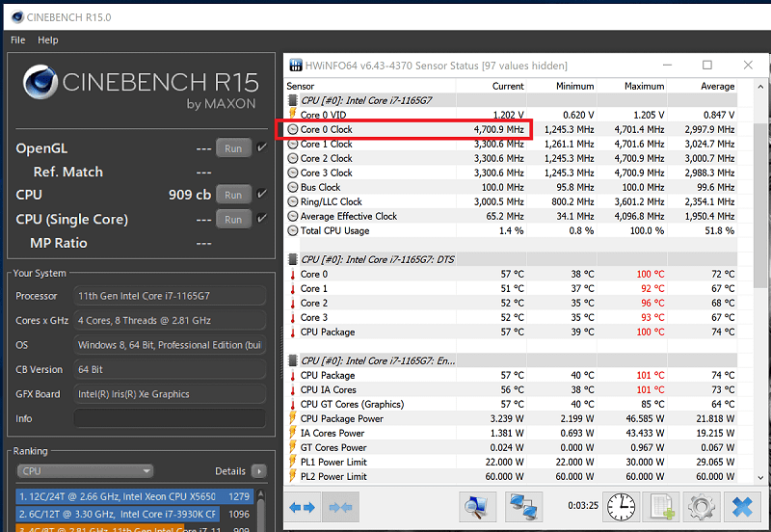Click the GFX Board field
The image size is (771, 532).
pos(170,394)
